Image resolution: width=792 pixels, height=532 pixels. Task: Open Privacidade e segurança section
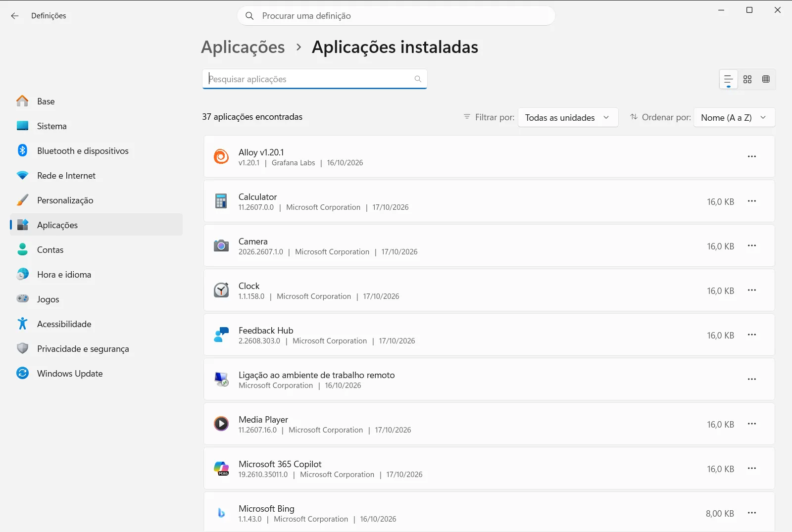(97, 348)
